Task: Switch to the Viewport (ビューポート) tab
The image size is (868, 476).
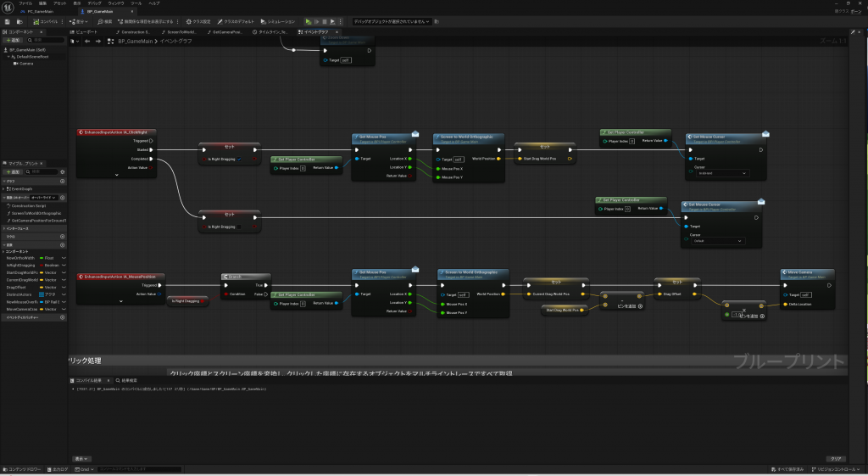Action: pyautogui.click(x=84, y=32)
